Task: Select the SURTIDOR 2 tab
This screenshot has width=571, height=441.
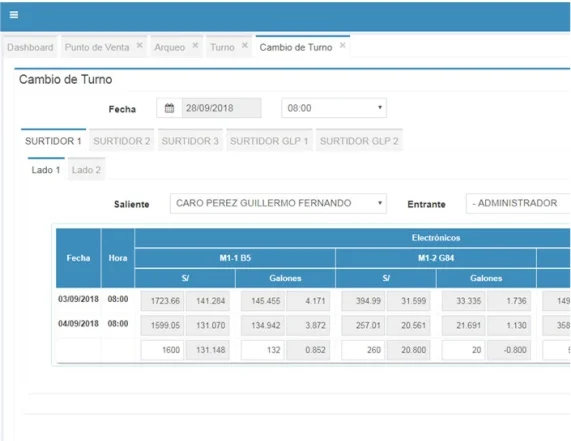Action: coord(122,141)
